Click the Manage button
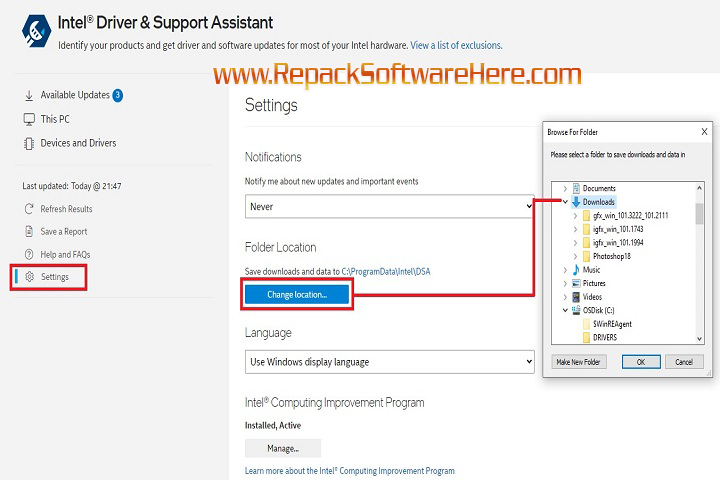Screen dimensions: 720x480 pyautogui.click(x=283, y=448)
